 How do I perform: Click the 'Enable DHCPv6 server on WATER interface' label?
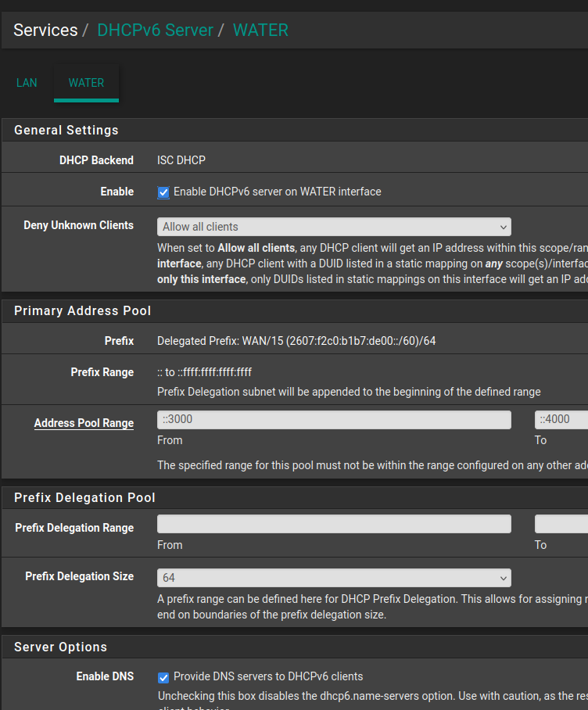pos(277,192)
